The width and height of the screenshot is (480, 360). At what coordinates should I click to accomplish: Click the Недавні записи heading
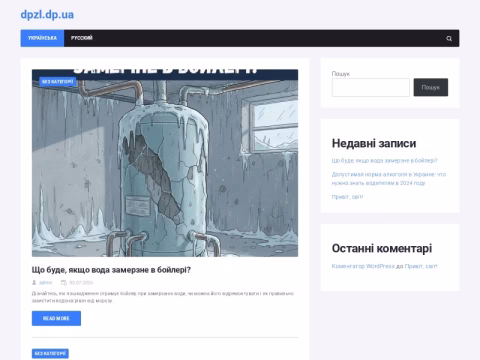tap(374, 143)
